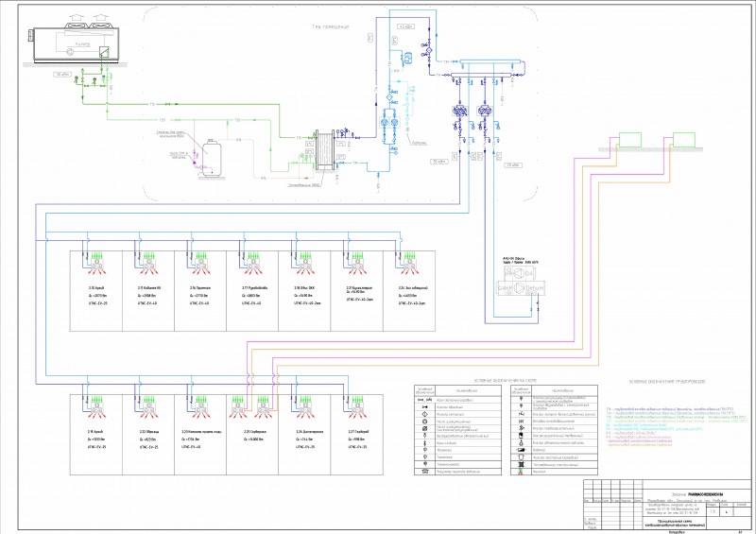Click the AHU unit caption text
756x534 pixels.
(x=521, y=261)
